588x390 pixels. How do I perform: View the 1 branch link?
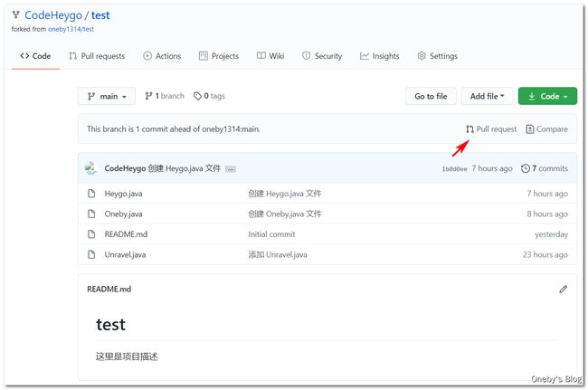tap(165, 96)
